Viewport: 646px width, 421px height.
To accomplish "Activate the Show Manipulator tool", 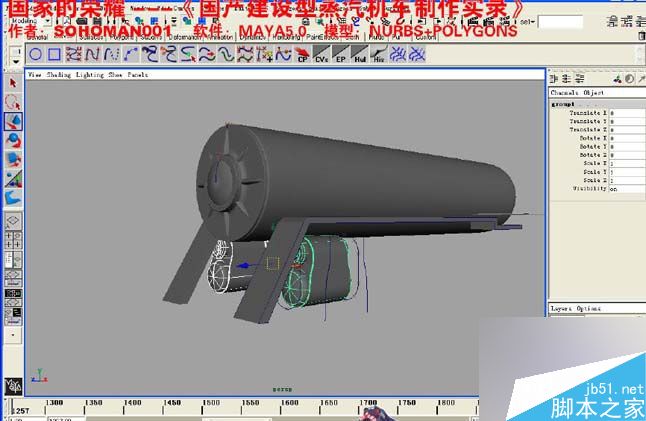I will tap(13, 179).
